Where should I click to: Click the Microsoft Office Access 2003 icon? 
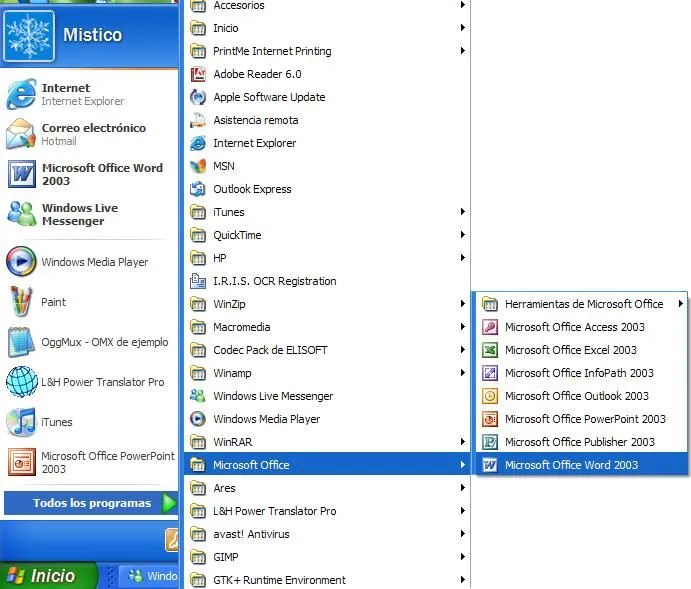490,327
